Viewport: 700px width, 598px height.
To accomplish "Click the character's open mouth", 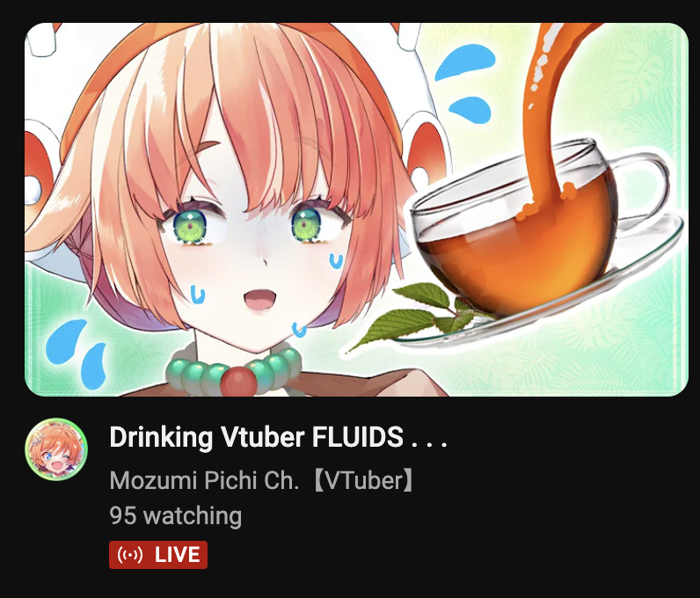I will [259, 299].
